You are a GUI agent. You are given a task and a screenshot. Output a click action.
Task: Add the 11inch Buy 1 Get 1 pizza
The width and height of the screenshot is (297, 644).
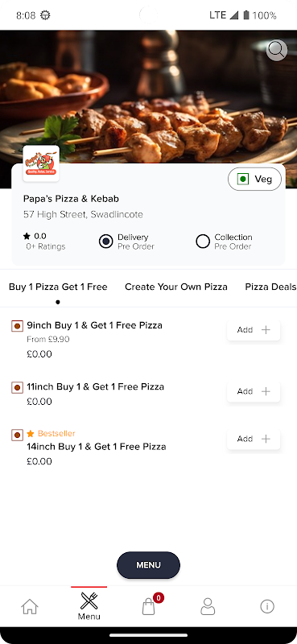[x=254, y=391]
